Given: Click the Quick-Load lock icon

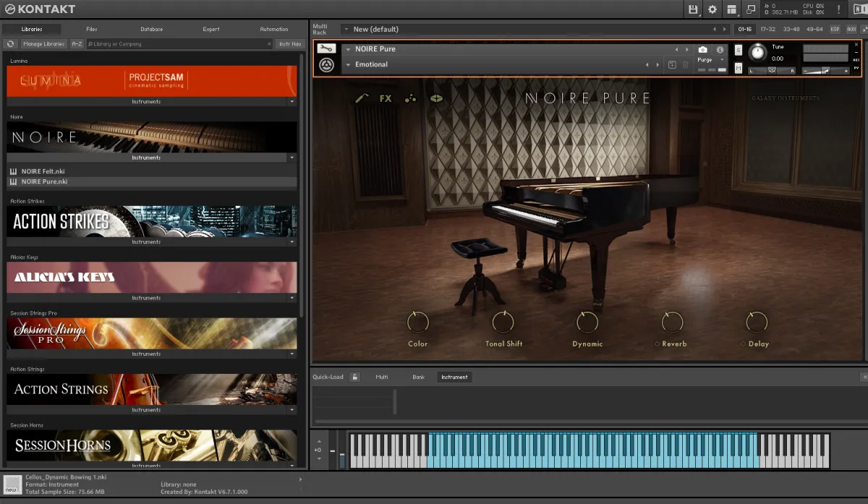Looking at the screenshot, I should [354, 377].
